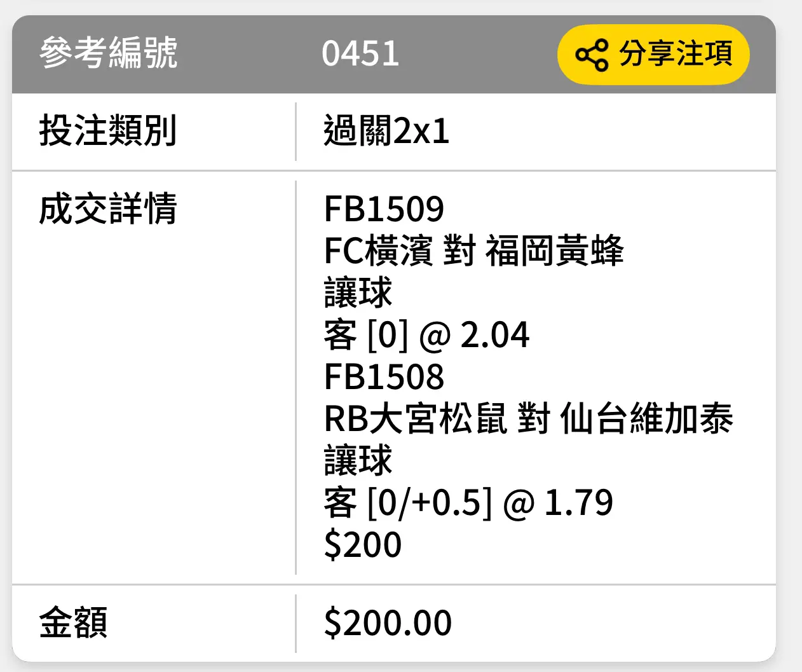This screenshot has width=802, height=672.
Task: Click the 投注類別 row label
Action: pos(108,130)
